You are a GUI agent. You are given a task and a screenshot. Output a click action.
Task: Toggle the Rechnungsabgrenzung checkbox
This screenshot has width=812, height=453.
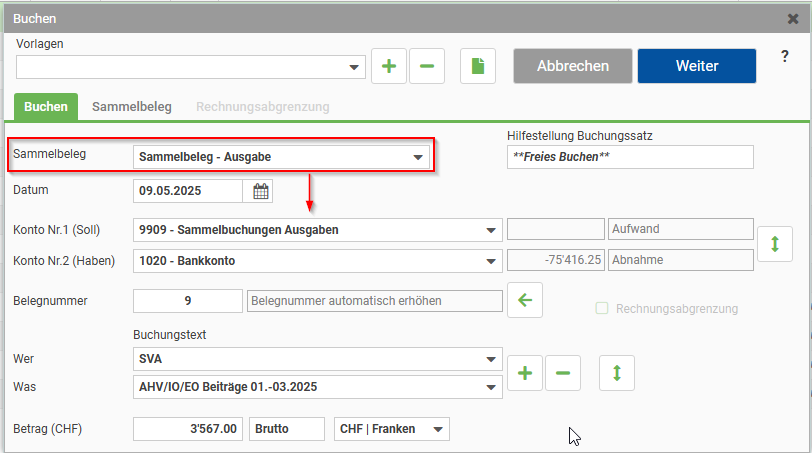[602, 309]
